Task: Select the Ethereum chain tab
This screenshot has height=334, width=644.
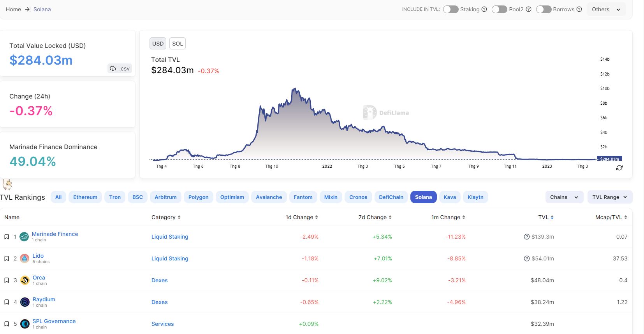Action: [x=85, y=197]
